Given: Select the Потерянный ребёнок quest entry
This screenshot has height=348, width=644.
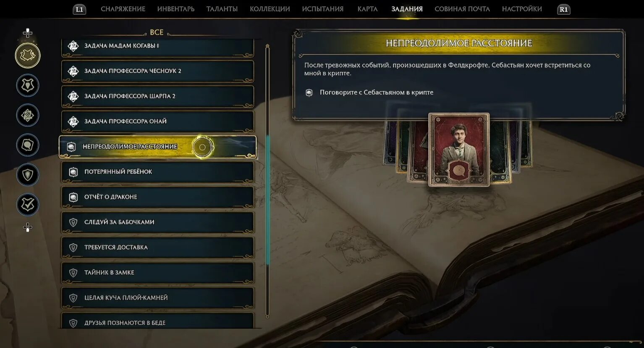Looking at the screenshot, I should 158,172.
